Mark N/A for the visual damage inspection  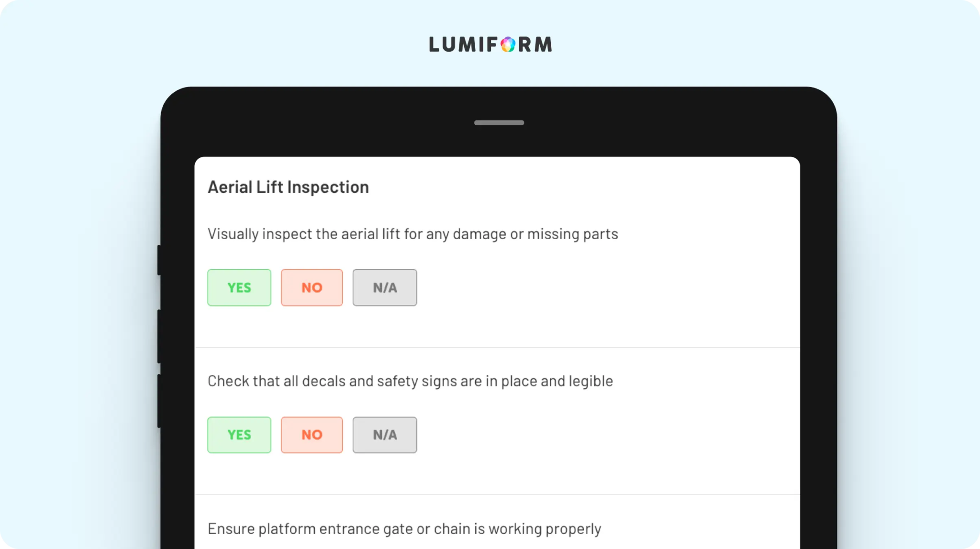385,287
